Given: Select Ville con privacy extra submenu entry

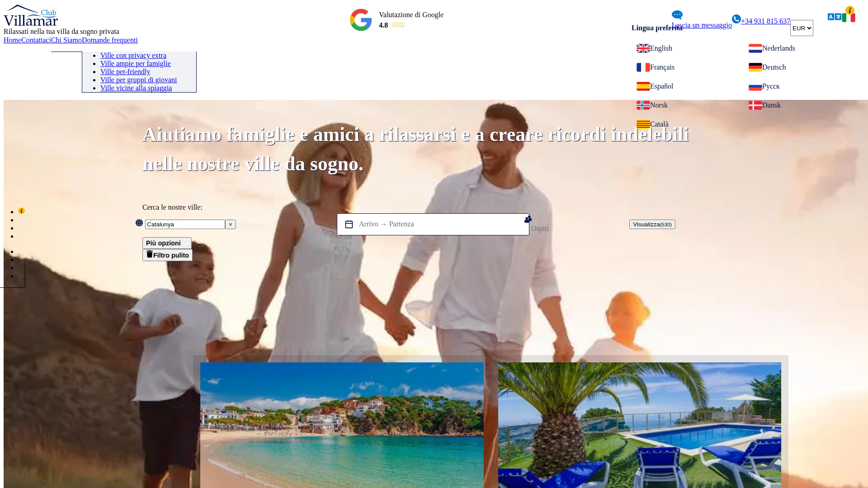Looking at the screenshot, I should click(x=133, y=56).
